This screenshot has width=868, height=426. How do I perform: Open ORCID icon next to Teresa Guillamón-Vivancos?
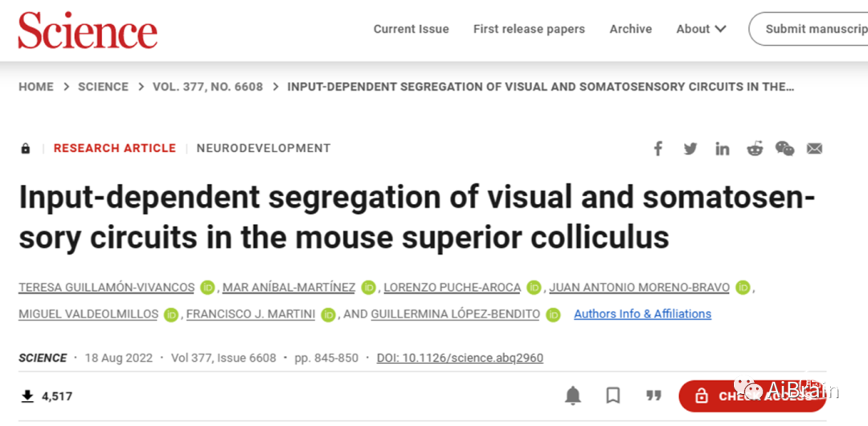(208, 287)
